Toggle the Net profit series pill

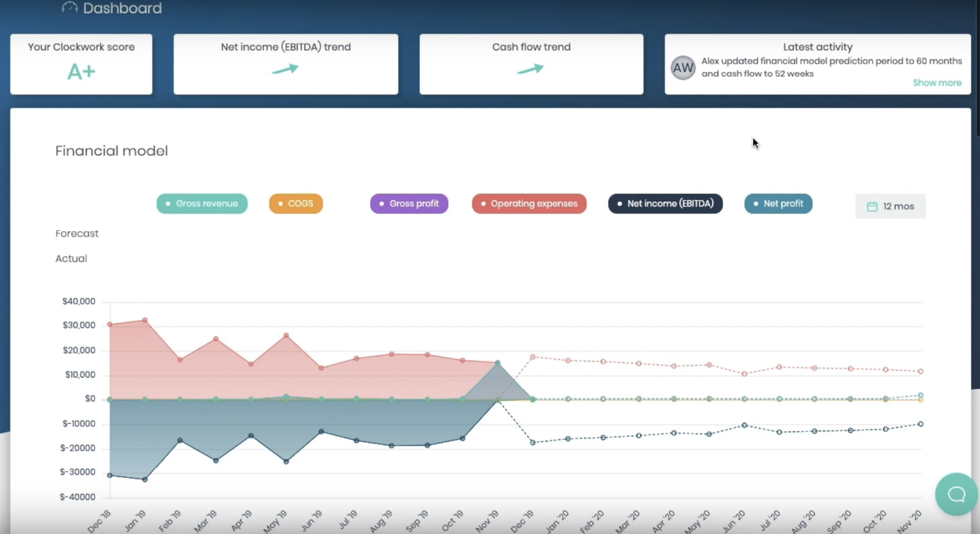pyautogui.click(x=778, y=203)
